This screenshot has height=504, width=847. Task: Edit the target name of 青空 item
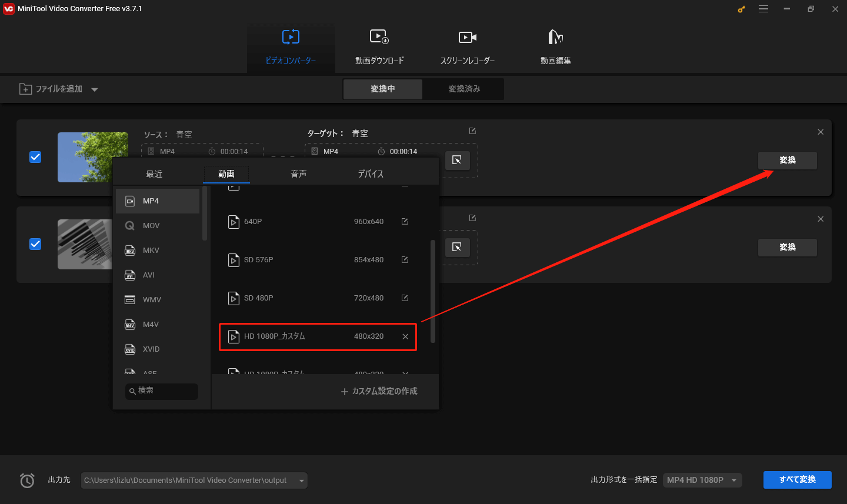[x=472, y=131]
